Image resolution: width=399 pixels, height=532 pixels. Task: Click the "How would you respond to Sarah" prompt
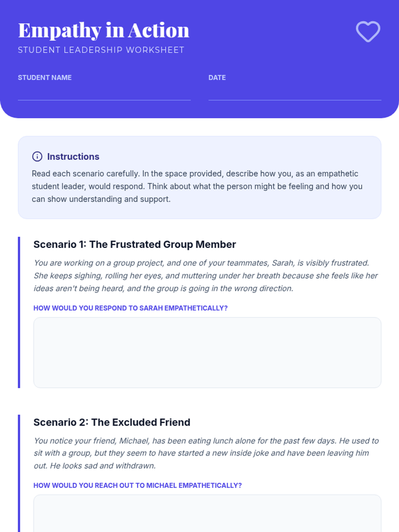[130, 308]
